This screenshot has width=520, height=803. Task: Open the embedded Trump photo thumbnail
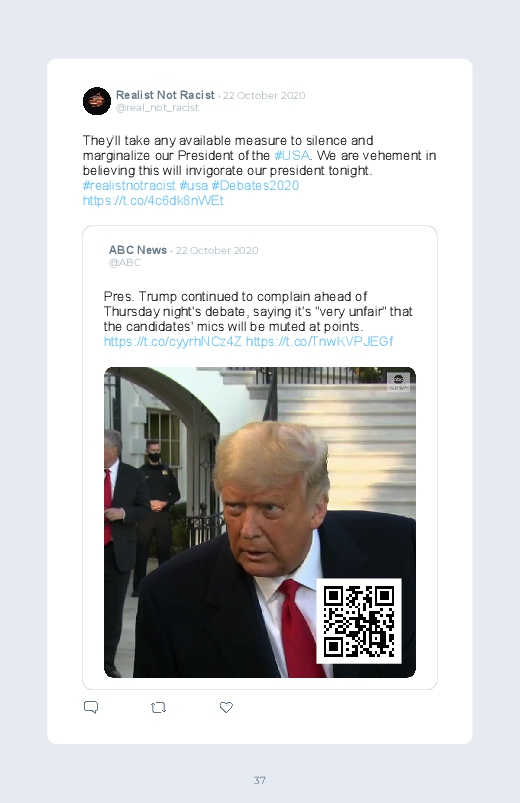pos(260,522)
